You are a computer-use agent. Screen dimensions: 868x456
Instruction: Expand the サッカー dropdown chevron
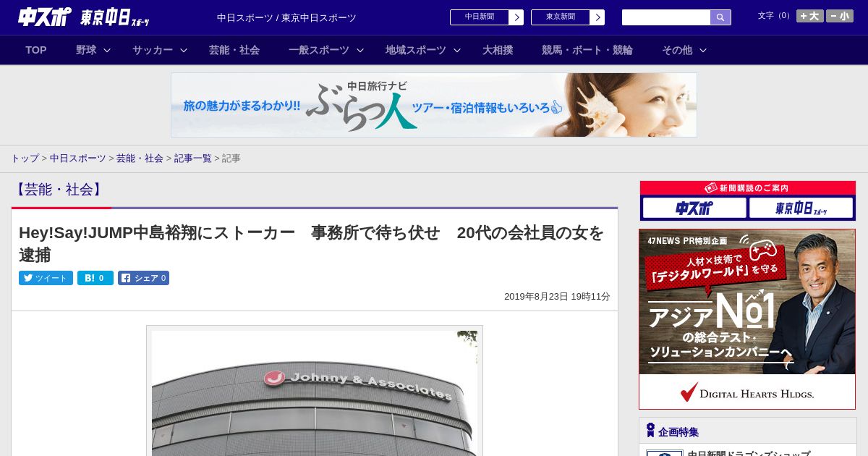[184, 50]
